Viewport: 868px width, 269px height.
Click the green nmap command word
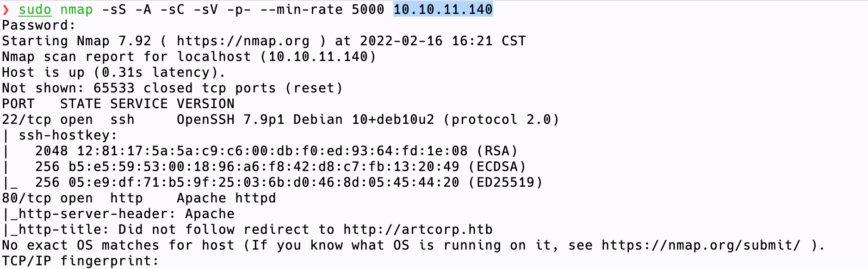click(x=76, y=10)
